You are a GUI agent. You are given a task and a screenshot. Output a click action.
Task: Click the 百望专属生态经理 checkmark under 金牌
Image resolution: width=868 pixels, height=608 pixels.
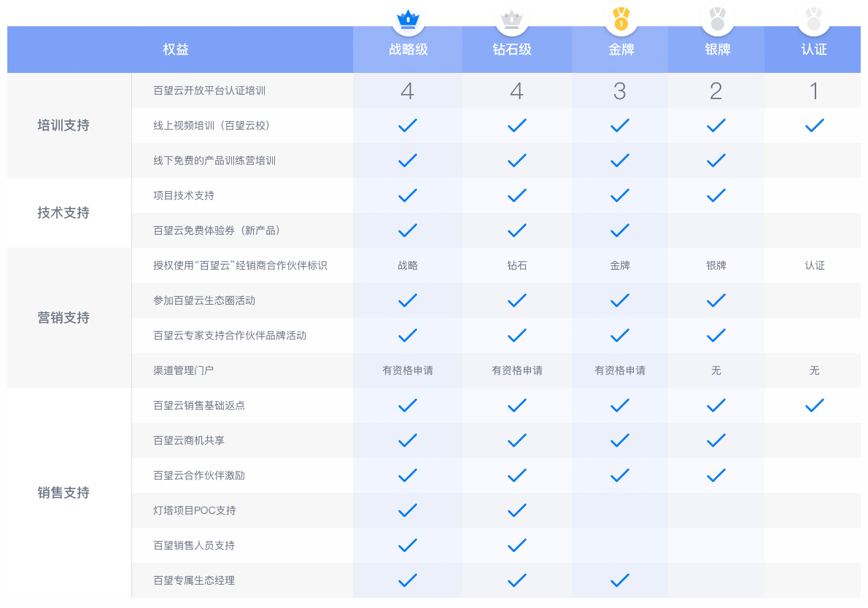click(619, 580)
